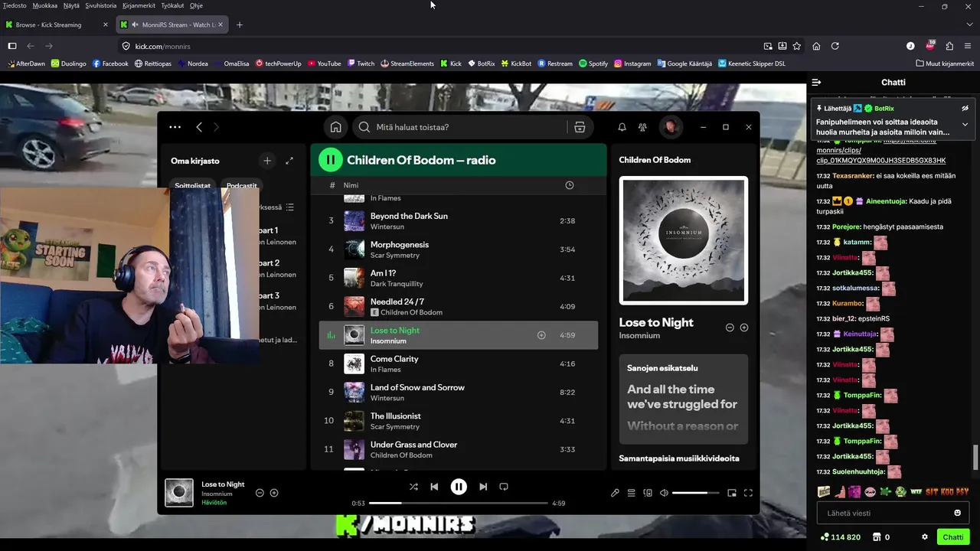
Task: Seek in song progress bar
Action: tap(459, 503)
